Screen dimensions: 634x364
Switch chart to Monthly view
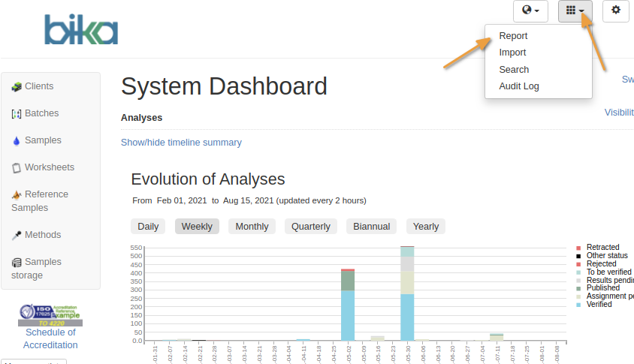click(252, 227)
